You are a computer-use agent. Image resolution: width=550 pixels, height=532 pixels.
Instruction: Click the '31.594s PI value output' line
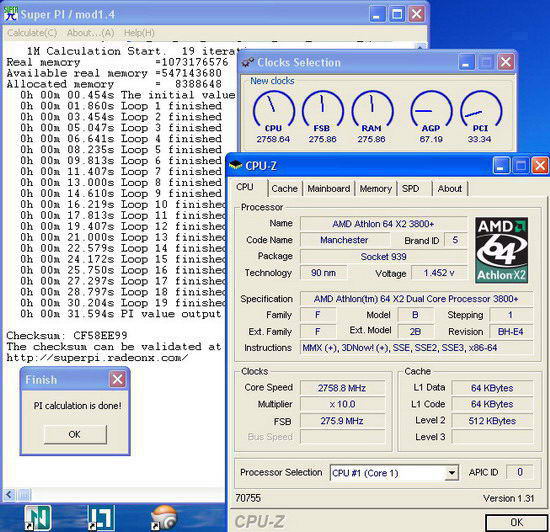pyautogui.click(x=121, y=314)
